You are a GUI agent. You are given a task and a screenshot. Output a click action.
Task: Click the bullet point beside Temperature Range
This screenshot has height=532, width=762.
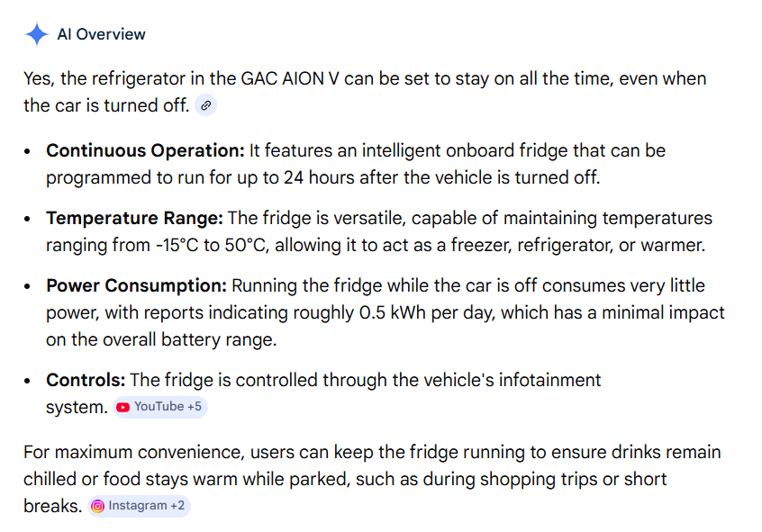[30, 220]
